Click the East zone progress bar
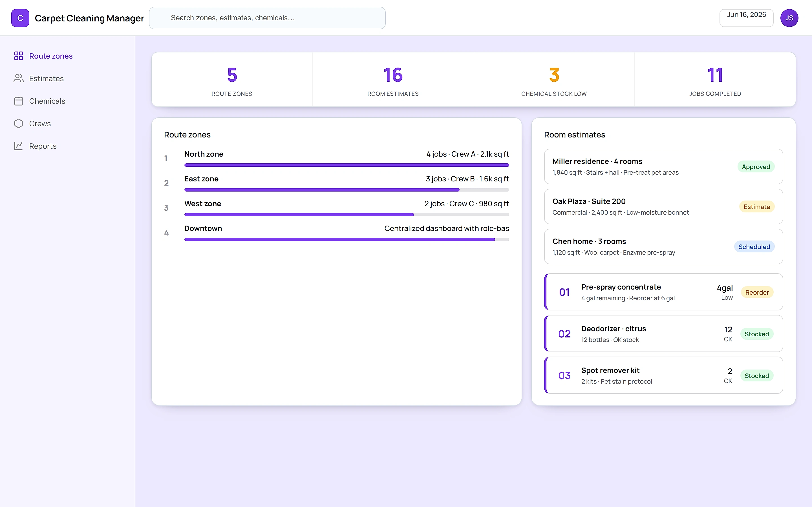 347,190
